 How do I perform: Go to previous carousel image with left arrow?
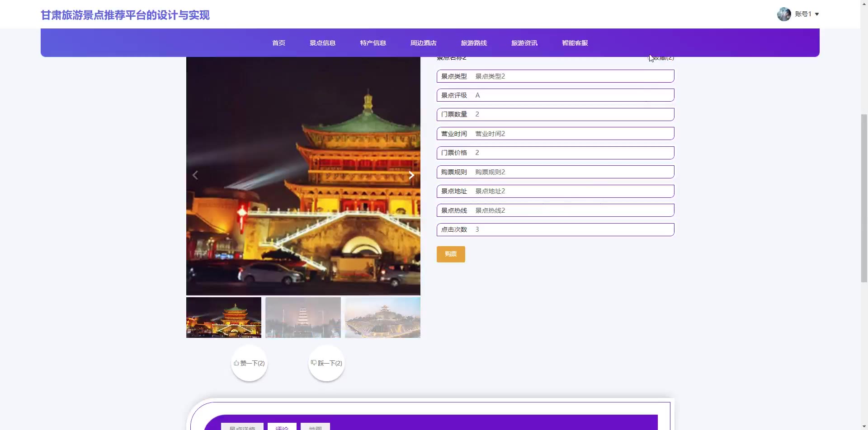tap(195, 175)
